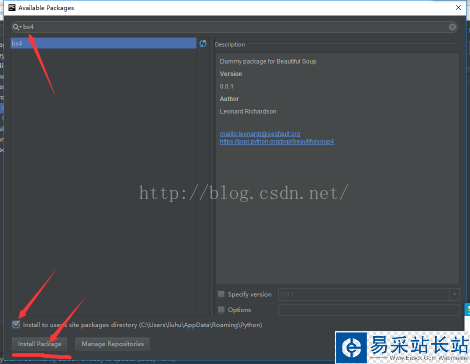Enable the Specify version checkbox

point(221,294)
